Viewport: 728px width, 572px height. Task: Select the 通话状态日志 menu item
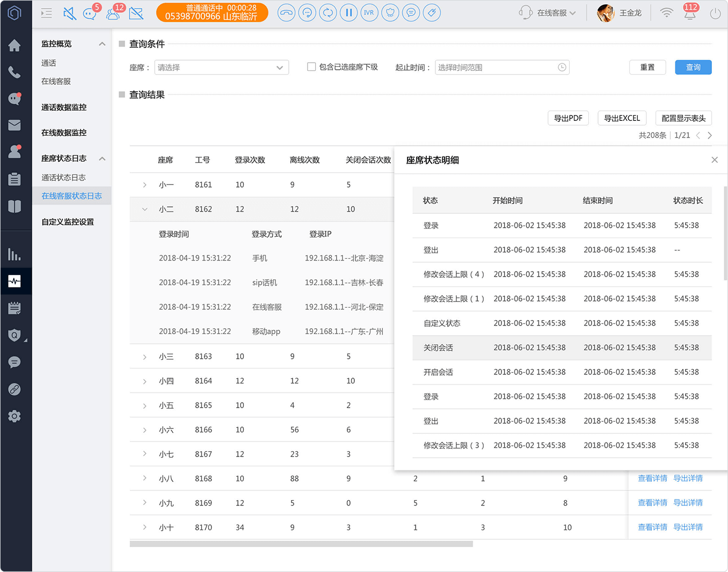pyautogui.click(x=63, y=177)
